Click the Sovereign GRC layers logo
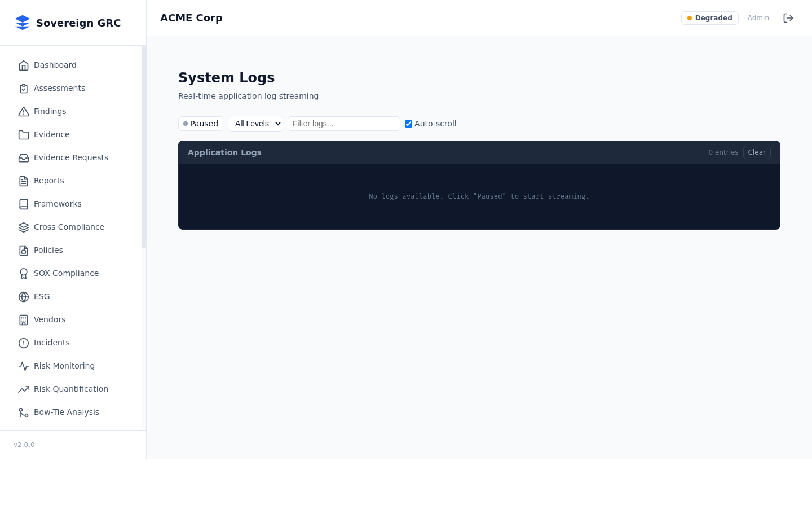The height and width of the screenshot is (508, 812). click(x=23, y=23)
